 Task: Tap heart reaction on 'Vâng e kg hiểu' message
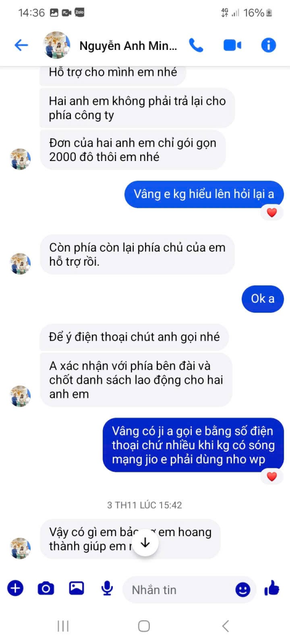click(272, 213)
